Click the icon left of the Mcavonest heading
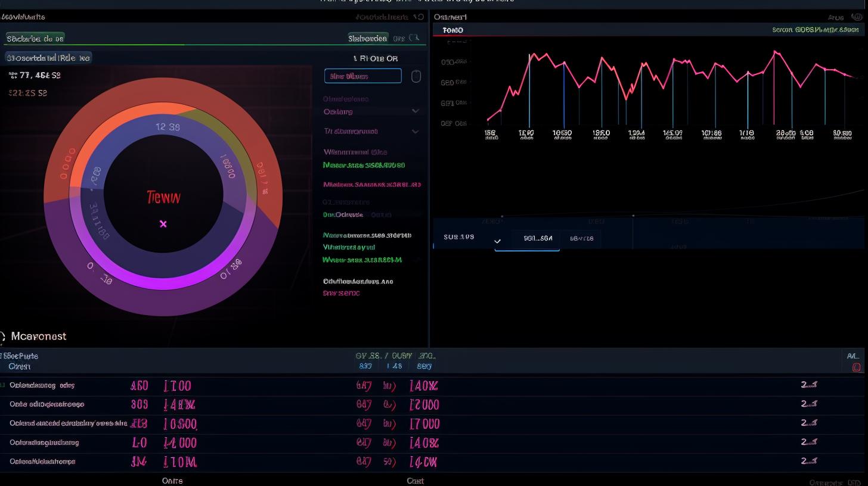 click(x=2, y=337)
